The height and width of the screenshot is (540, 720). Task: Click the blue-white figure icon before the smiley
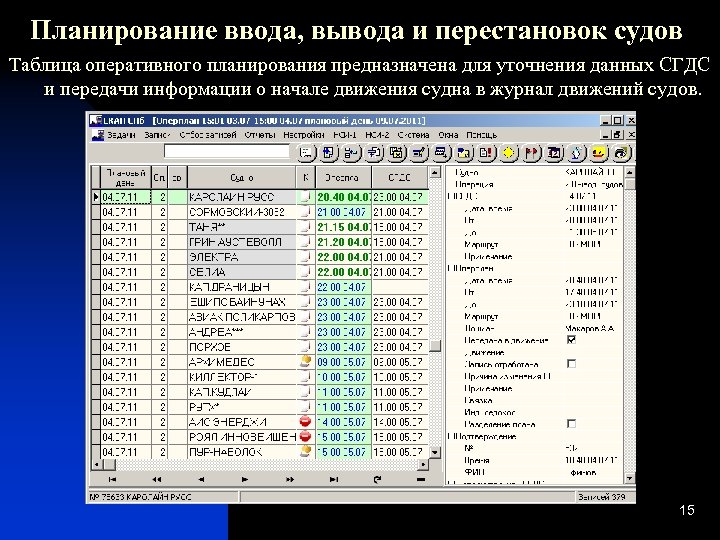(x=576, y=153)
